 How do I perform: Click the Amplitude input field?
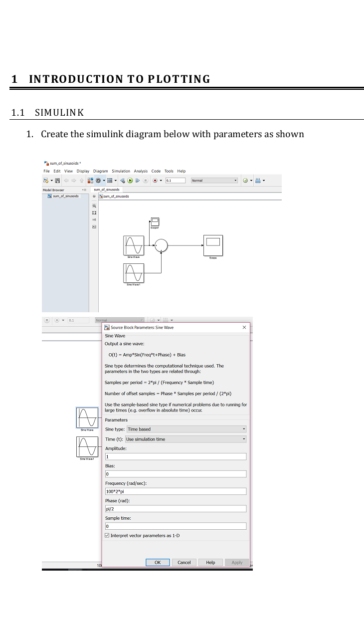pos(176,456)
